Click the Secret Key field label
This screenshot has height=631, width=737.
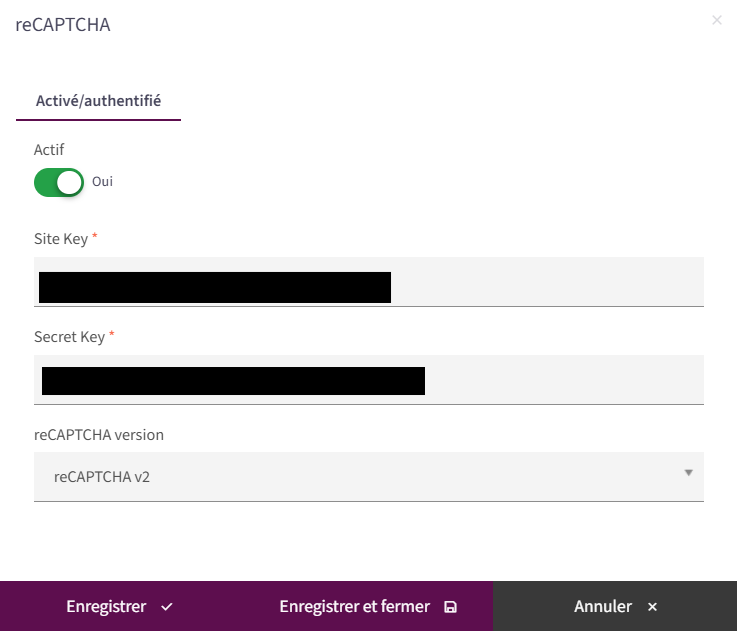point(70,337)
